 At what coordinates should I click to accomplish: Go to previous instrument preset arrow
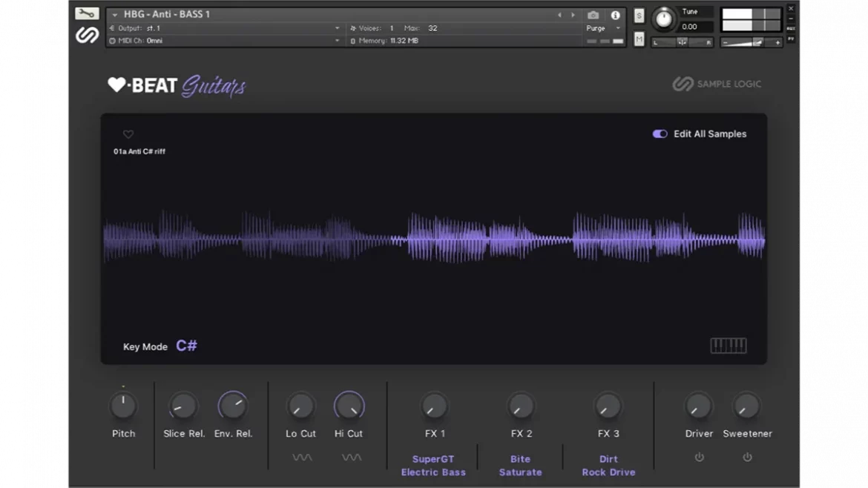point(559,16)
